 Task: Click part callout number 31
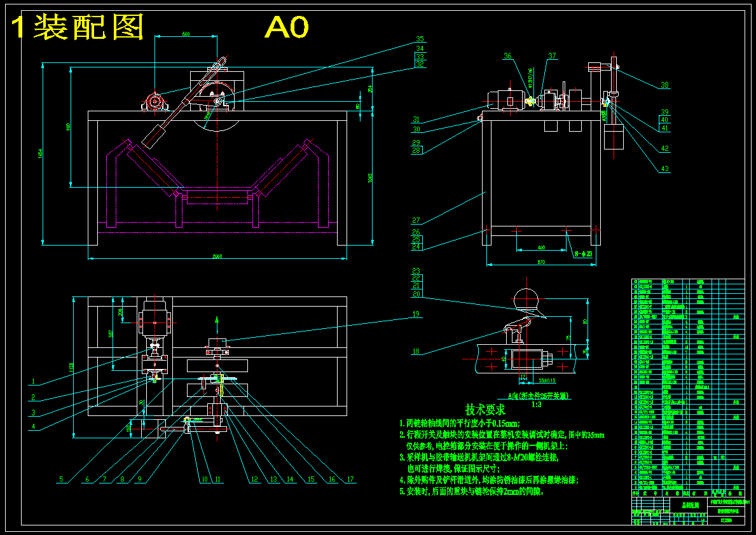tap(416, 120)
